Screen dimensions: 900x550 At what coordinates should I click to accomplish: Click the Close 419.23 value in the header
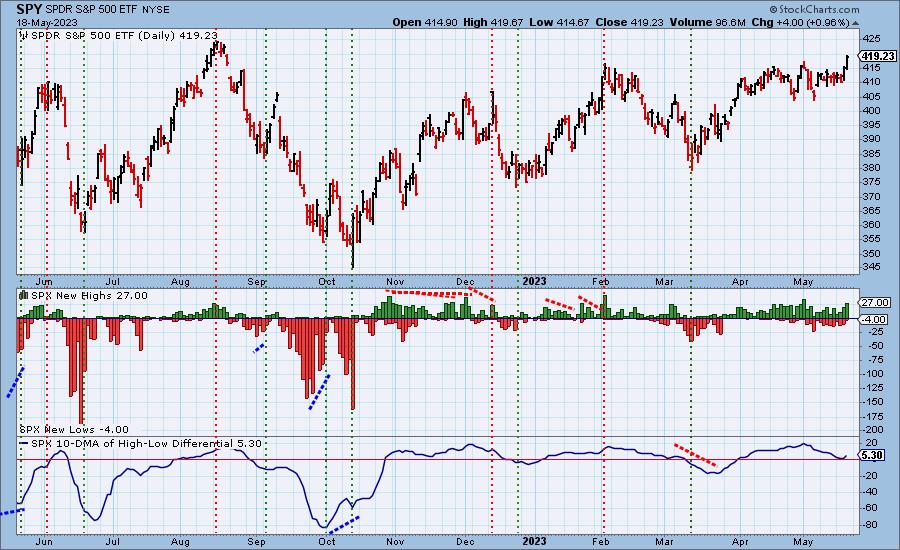tap(630, 22)
